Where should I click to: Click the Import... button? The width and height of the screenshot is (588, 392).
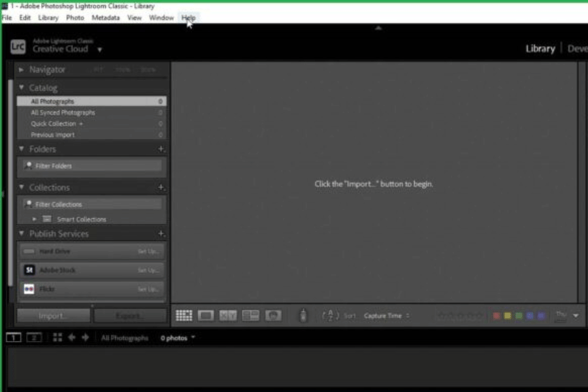point(53,316)
